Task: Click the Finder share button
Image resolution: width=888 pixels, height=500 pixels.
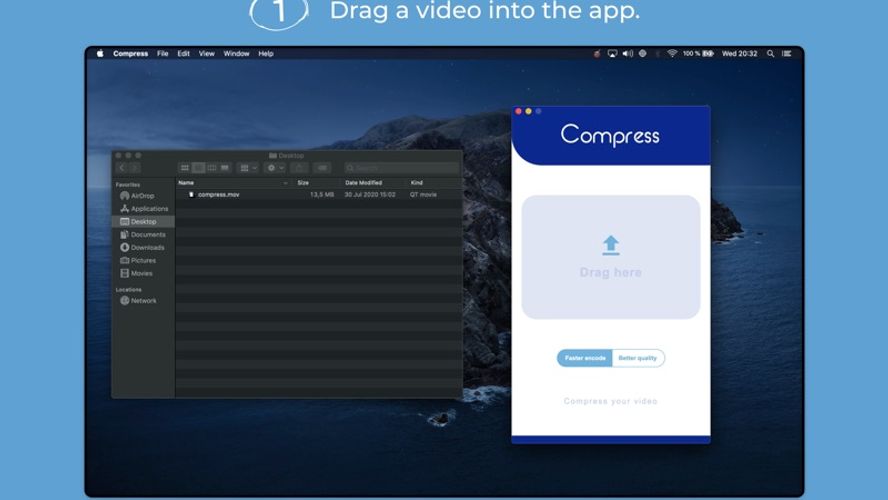Action: 299,168
